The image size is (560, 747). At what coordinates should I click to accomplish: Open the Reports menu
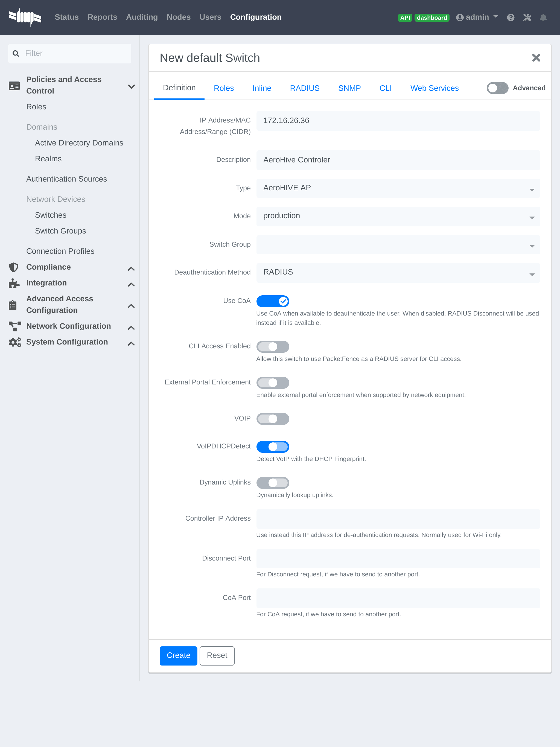(x=102, y=17)
